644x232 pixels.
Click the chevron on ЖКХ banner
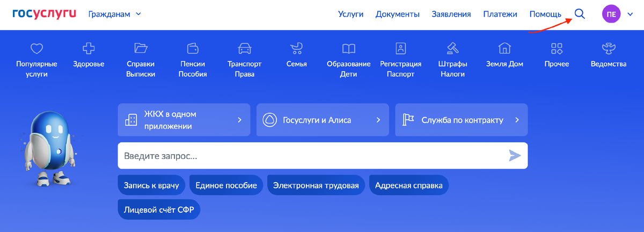[x=240, y=120]
